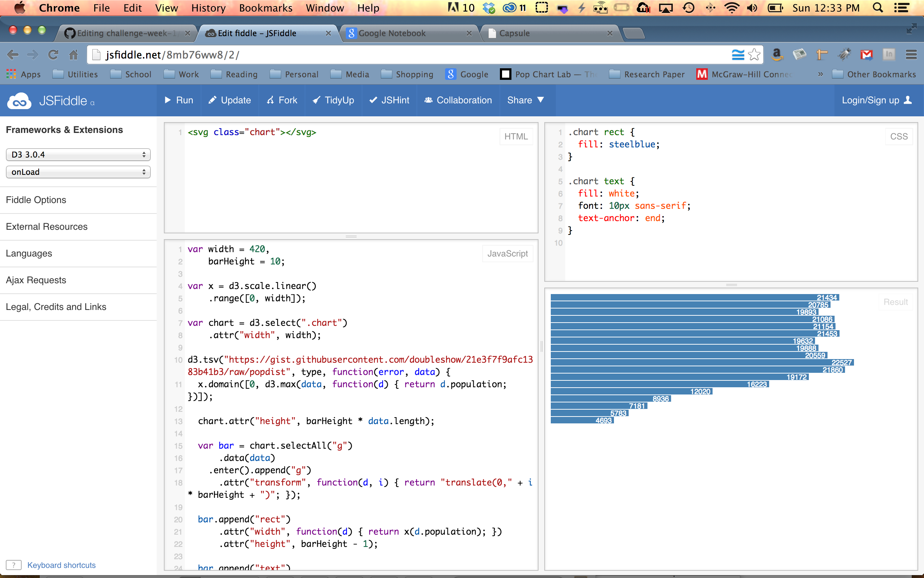Click the Amazon extension icon
The width and height of the screenshot is (924, 578).
[777, 55]
